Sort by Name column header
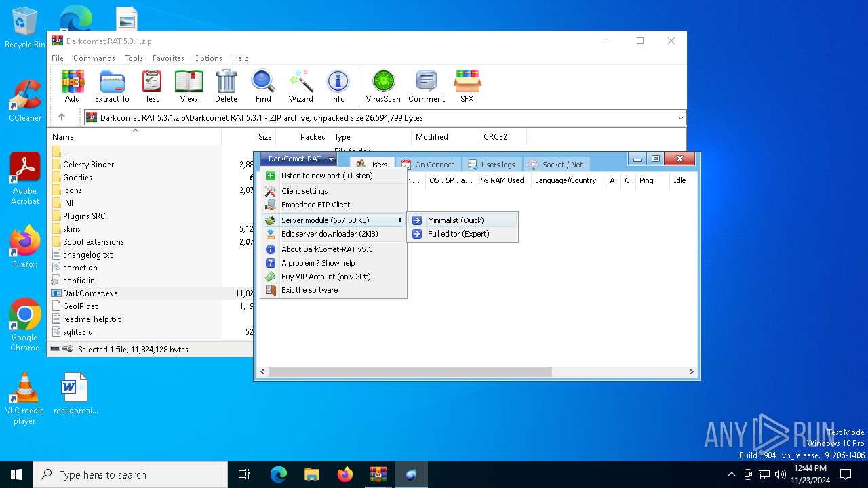The image size is (868, 488). tap(135, 137)
